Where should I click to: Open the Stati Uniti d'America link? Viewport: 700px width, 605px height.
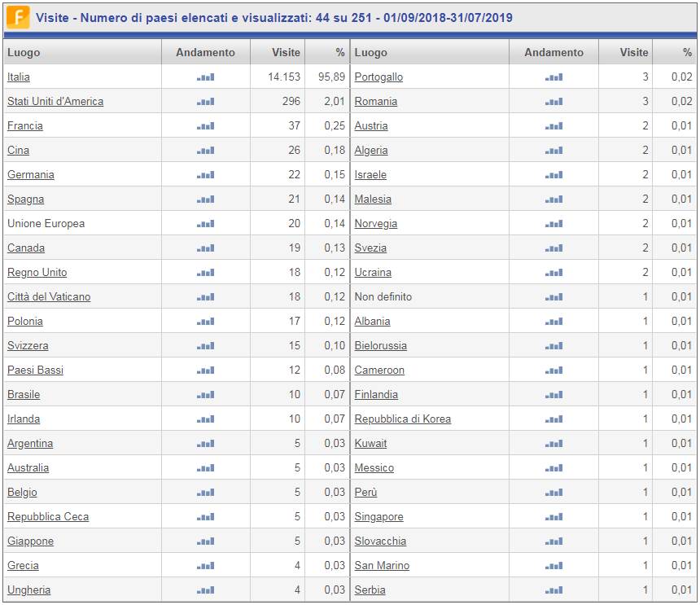point(55,101)
